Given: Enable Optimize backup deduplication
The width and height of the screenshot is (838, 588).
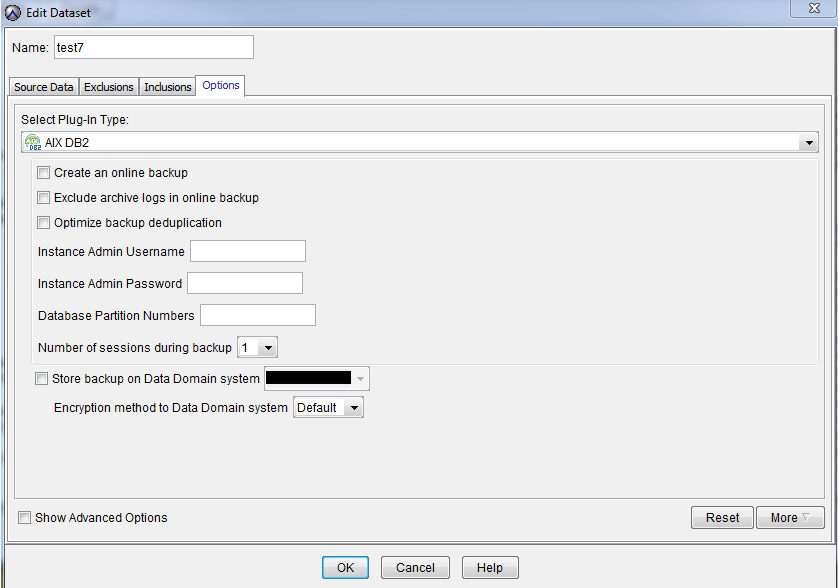Looking at the screenshot, I should tap(43, 222).
